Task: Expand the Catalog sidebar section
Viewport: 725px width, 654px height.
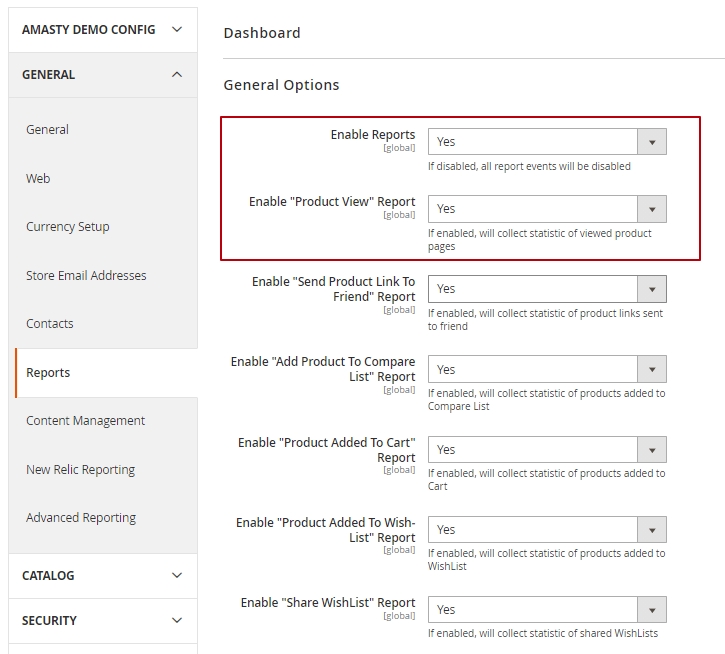Action: click(x=103, y=575)
